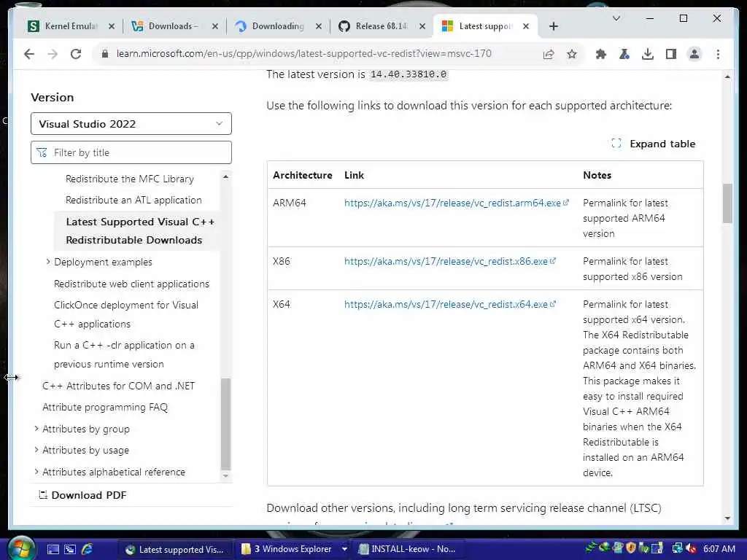
Task: Switch to the Release 68.14 GitHub tab
Action: pos(382,26)
